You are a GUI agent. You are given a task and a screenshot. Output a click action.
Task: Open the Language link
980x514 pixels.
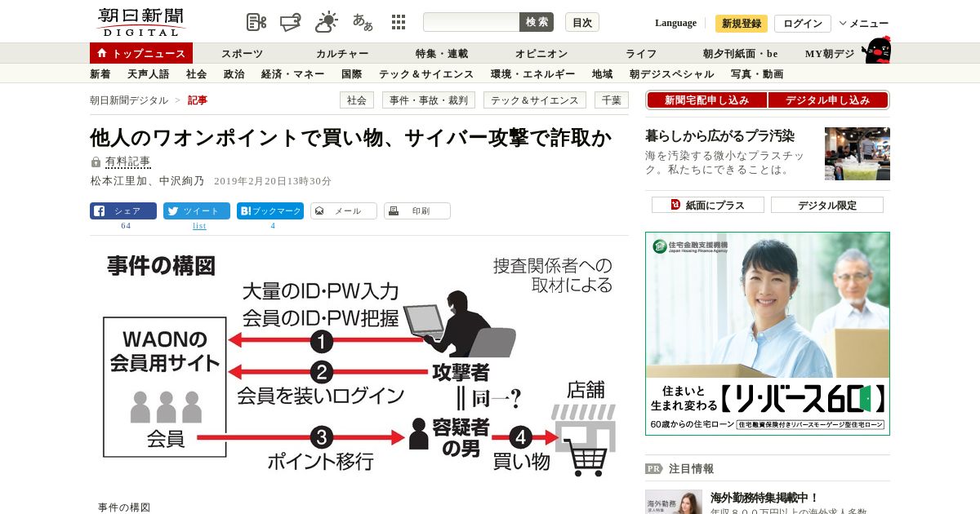pos(675,23)
